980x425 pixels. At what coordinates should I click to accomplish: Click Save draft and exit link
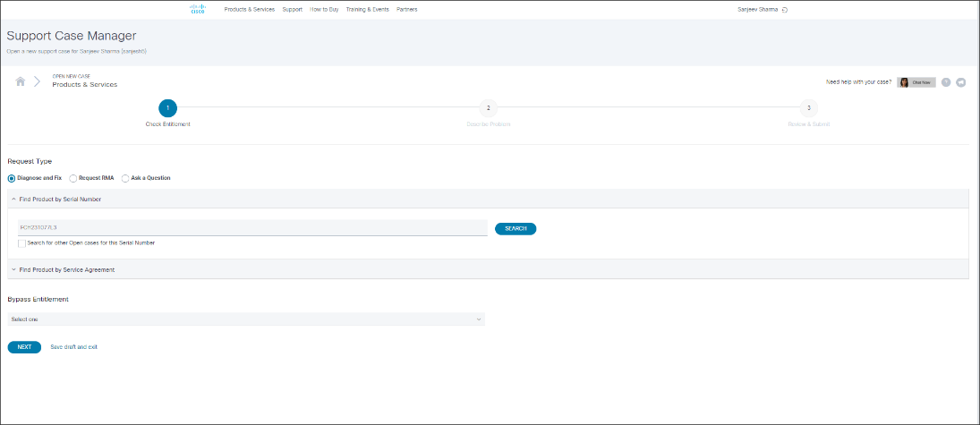pyautogui.click(x=73, y=347)
